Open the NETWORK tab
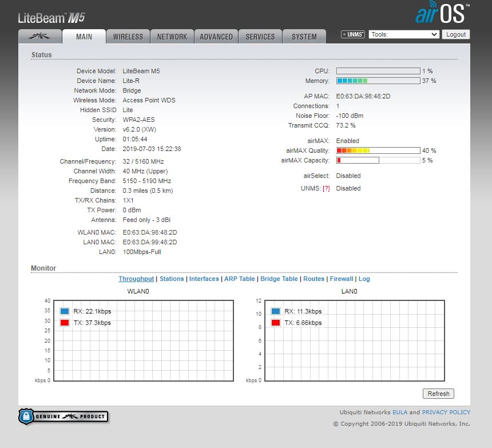The height and width of the screenshot is (448, 492). coord(172,37)
